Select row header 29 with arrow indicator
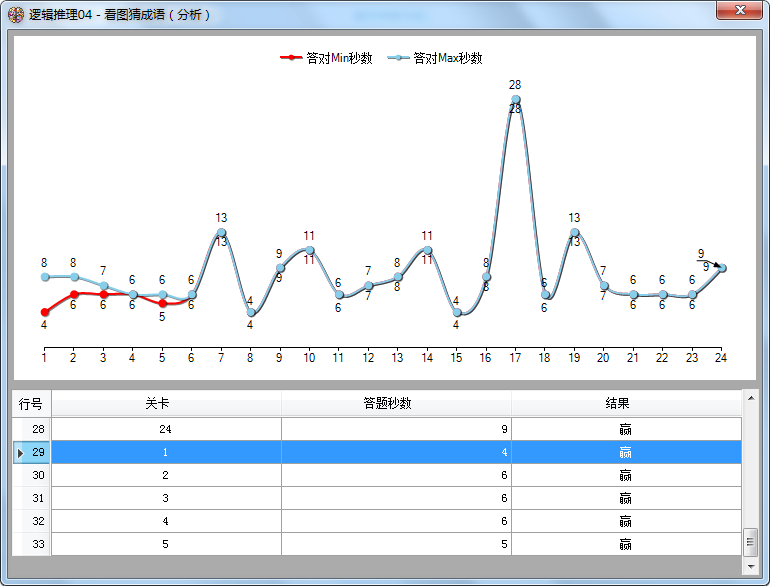 click(x=31, y=452)
